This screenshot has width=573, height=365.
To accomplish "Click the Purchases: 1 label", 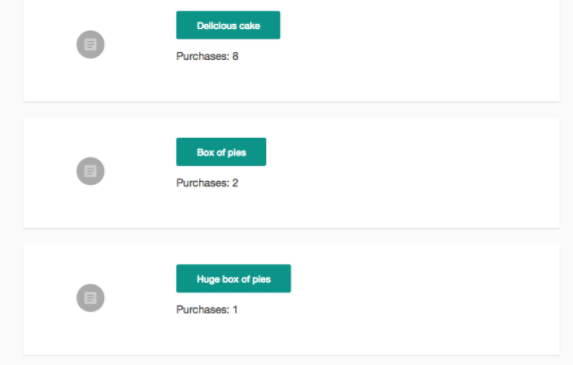I will pos(207,310).
